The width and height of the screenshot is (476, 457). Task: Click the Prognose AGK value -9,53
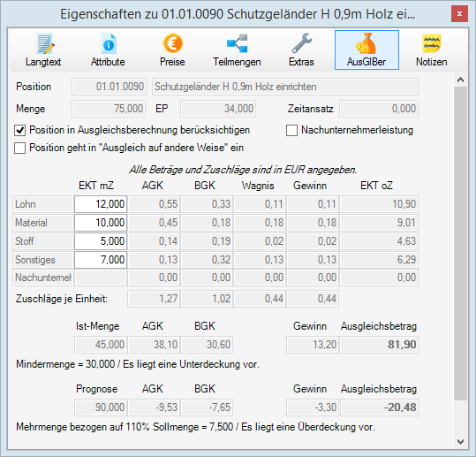click(154, 407)
